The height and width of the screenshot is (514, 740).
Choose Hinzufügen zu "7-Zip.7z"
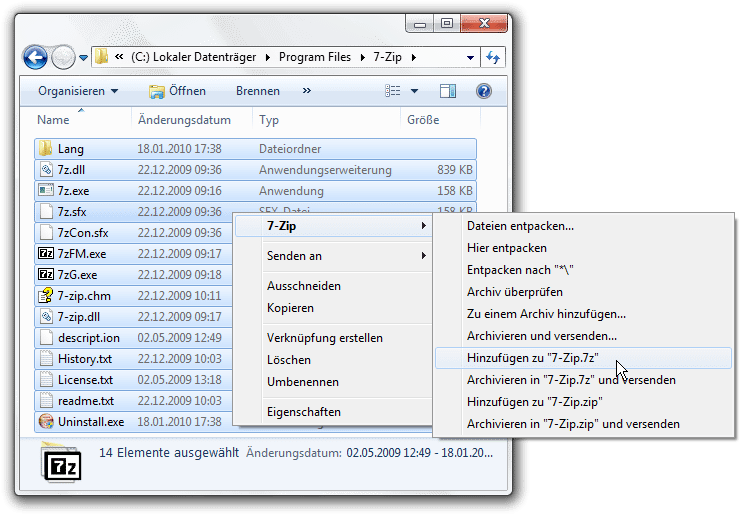pyautogui.click(x=583, y=358)
